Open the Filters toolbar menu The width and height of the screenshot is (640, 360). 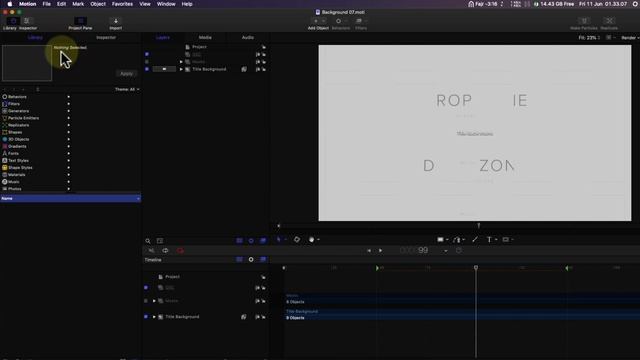coord(360,23)
